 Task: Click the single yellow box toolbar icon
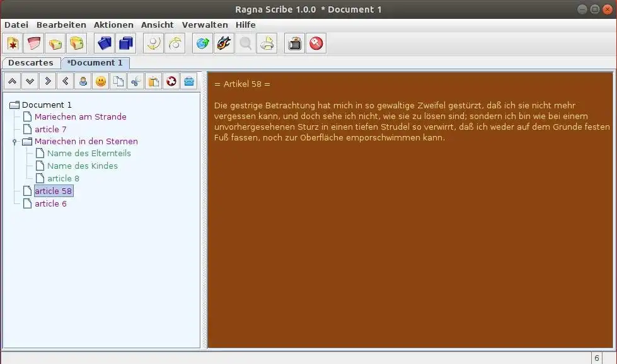(55, 43)
